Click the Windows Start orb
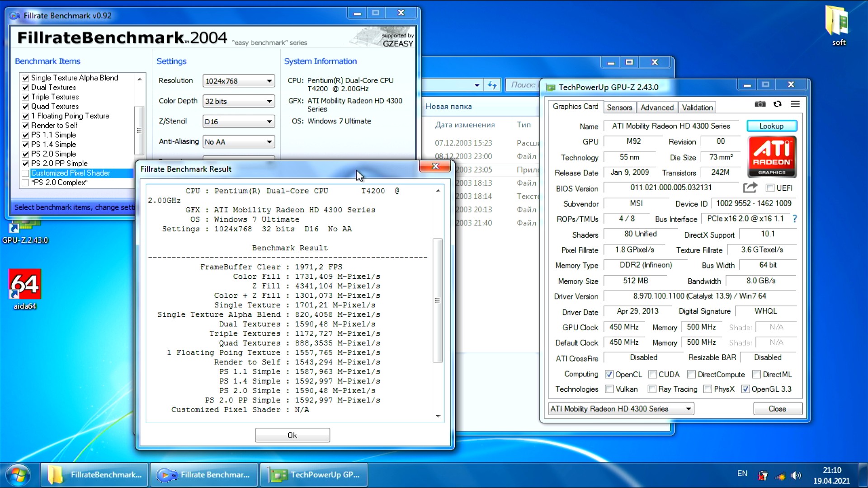The height and width of the screenshot is (488, 868). tap(18, 474)
